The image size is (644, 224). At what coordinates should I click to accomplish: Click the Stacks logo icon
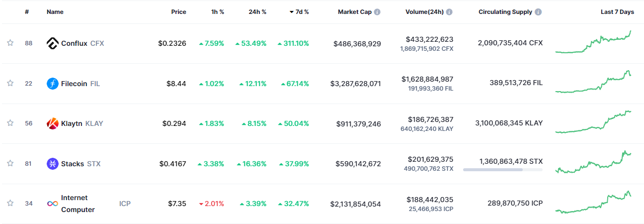[53, 163]
